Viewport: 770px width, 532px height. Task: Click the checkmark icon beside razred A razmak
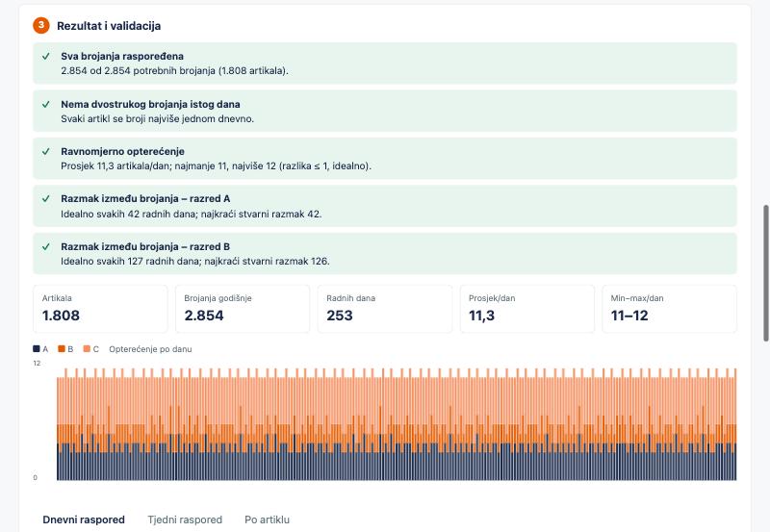tap(46, 199)
